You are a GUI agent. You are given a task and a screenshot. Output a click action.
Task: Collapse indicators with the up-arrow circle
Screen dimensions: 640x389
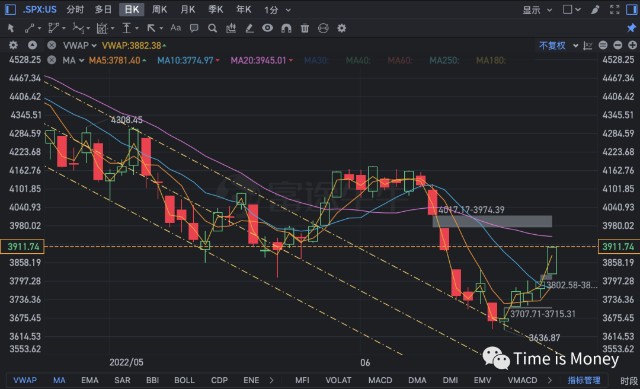32,45
